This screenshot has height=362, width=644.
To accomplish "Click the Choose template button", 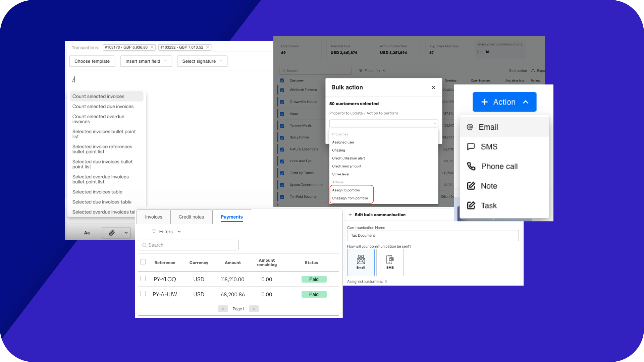I will (92, 61).
